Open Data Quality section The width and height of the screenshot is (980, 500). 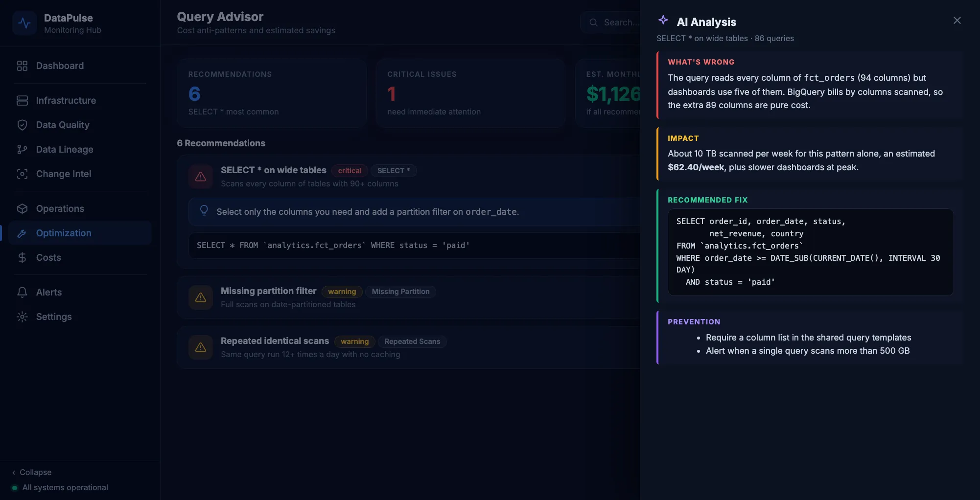[x=80, y=125]
